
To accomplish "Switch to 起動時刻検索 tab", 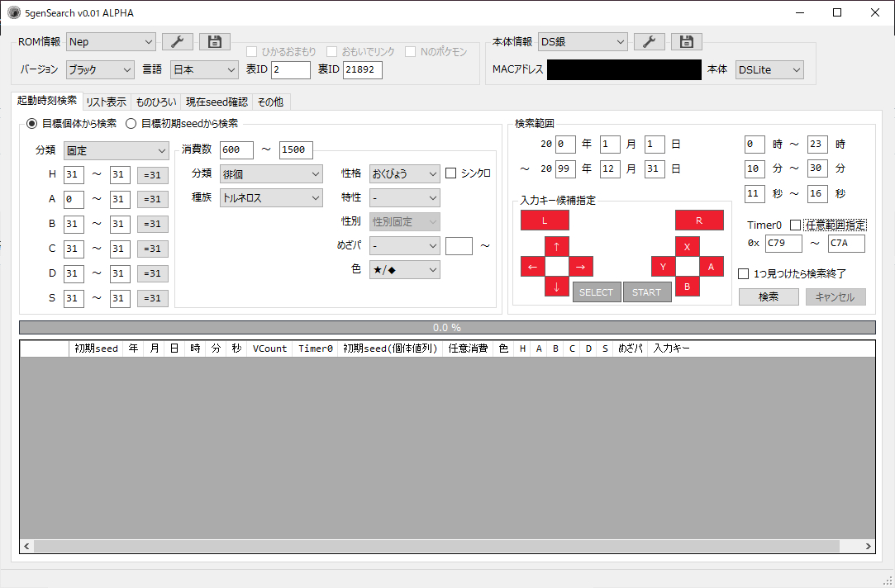I will pyautogui.click(x=47, y=101).
